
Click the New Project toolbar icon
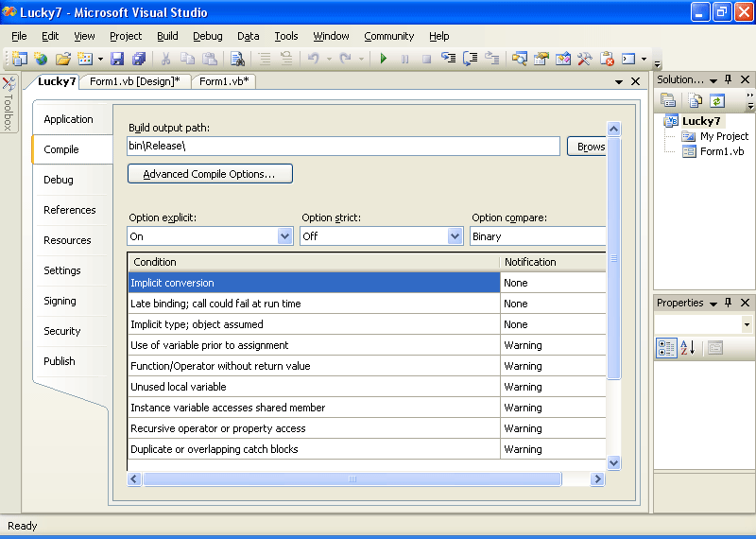coord(19,59)
